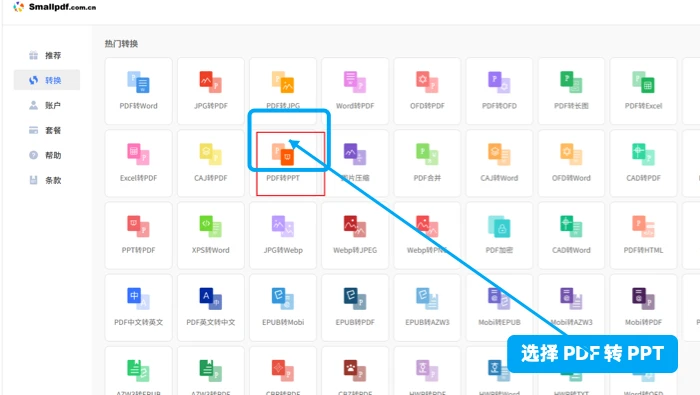Open the CAJ转Word converter tile
This screenshot has height=395, width=700.
tap(499, 163)
